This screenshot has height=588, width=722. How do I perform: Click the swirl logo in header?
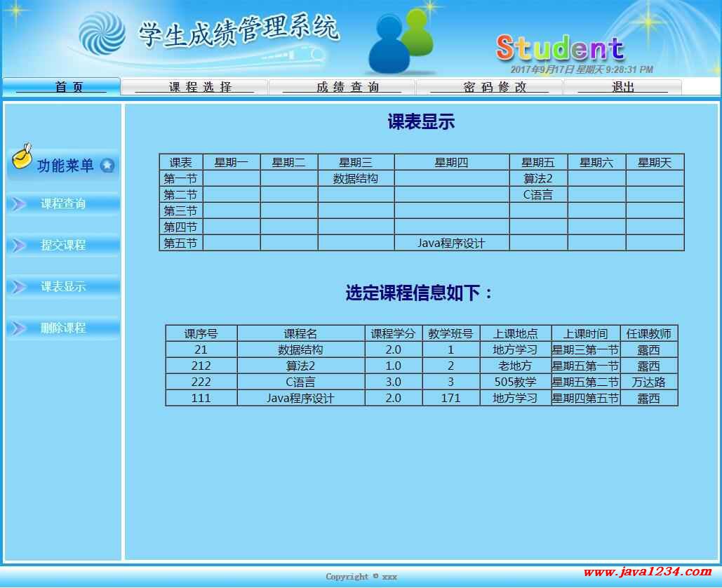102,33
